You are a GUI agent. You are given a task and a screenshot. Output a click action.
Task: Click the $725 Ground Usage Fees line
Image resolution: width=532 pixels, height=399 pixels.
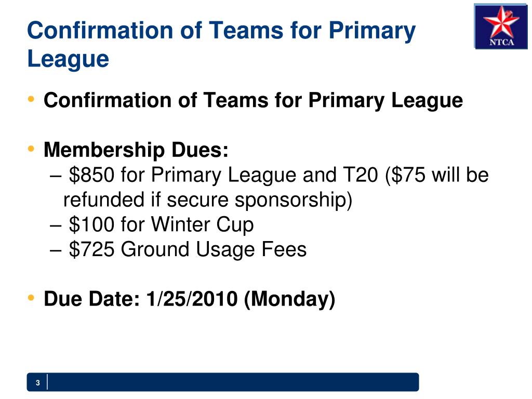tap(178, 249)
